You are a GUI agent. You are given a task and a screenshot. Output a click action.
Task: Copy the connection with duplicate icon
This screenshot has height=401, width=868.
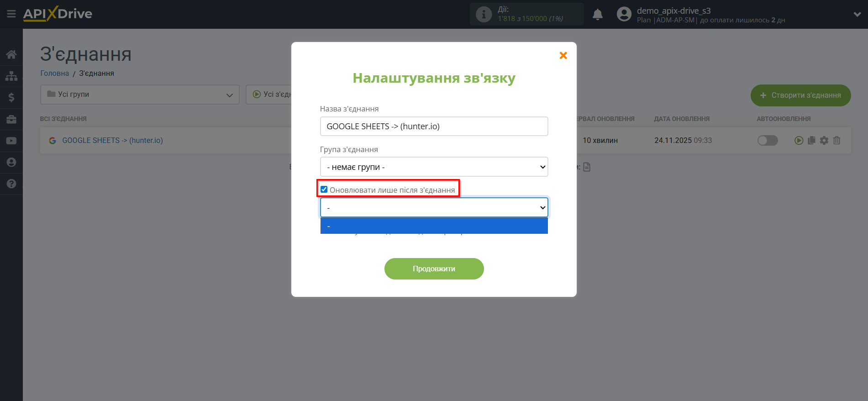811,140
